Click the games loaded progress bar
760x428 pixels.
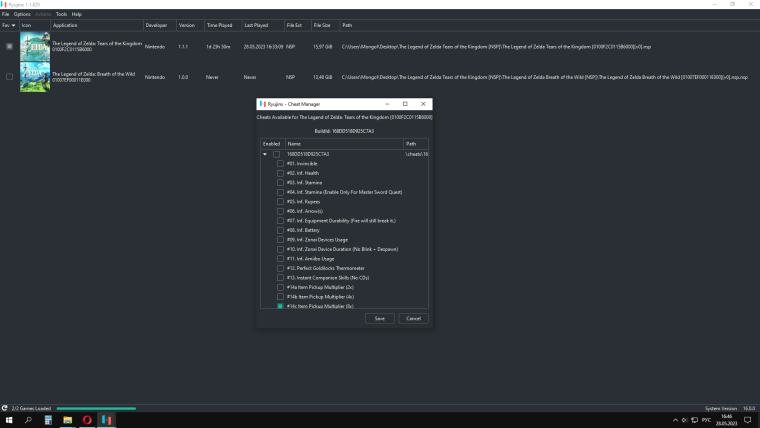[96, 409]
